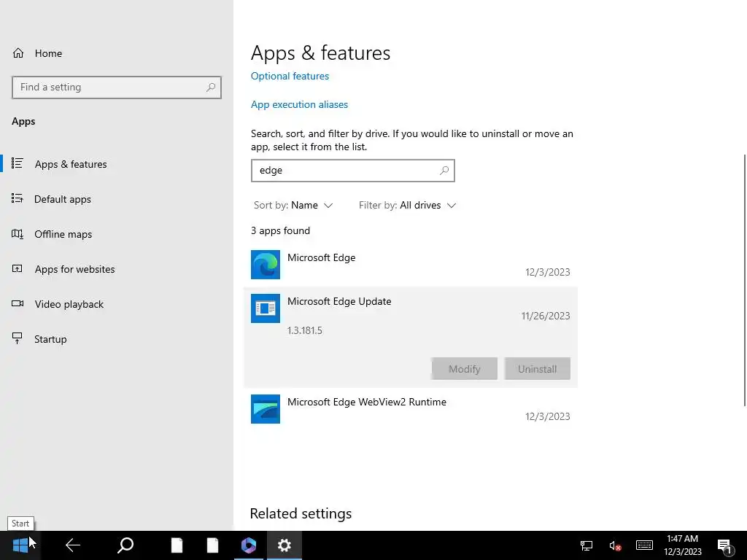Select Apps for websites in the sidebar
747x560 pixels.
[117, 269]
